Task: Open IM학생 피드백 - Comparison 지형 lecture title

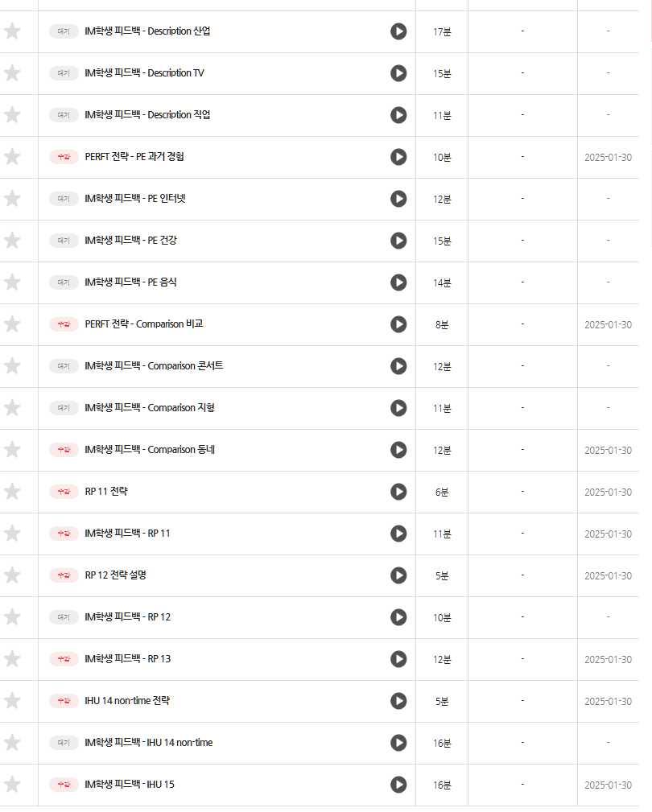Action: pyautogui.click(x=150, y=407)
